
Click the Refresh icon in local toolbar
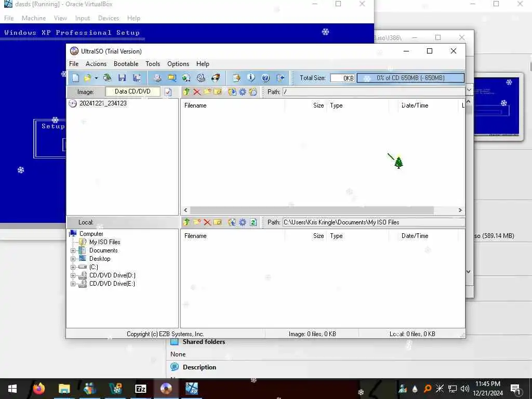tap(253, 222)
